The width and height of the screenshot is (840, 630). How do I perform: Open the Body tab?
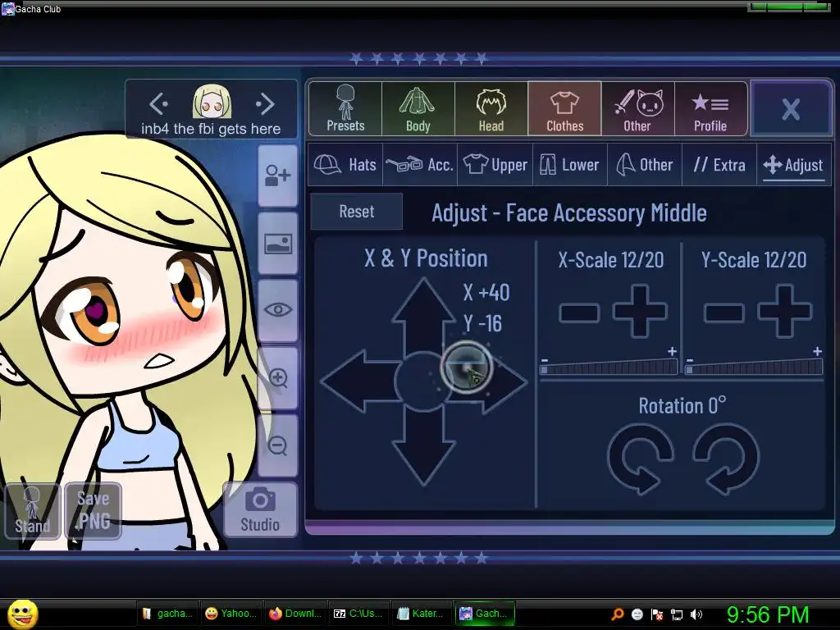418,109
